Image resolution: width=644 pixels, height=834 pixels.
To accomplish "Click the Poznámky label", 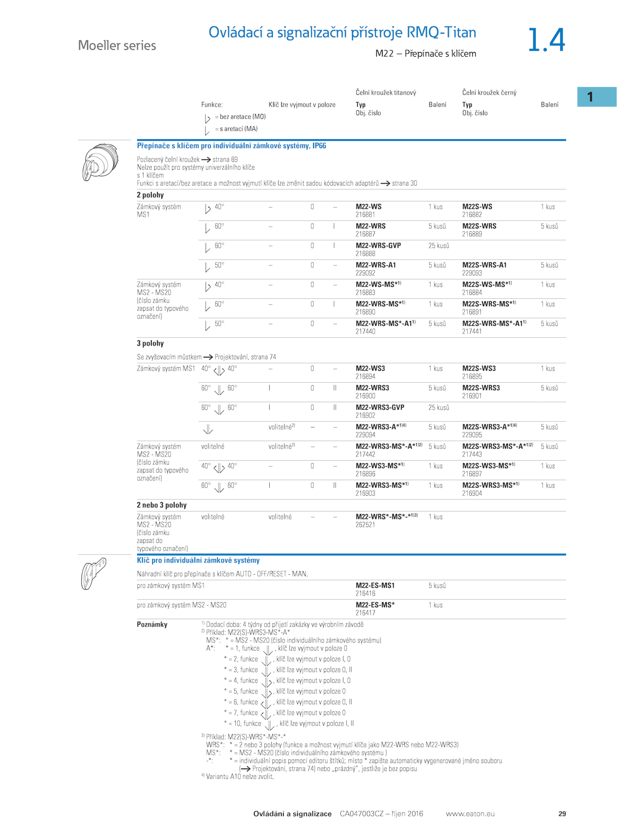I will tap(152, 625).
